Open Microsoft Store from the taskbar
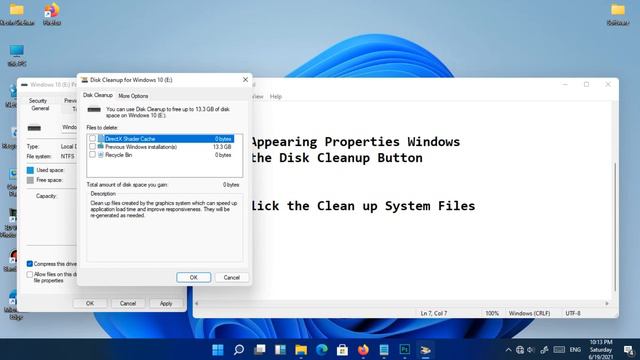The width and height of the screenshot is (640, 360). (x=342, y=350)
